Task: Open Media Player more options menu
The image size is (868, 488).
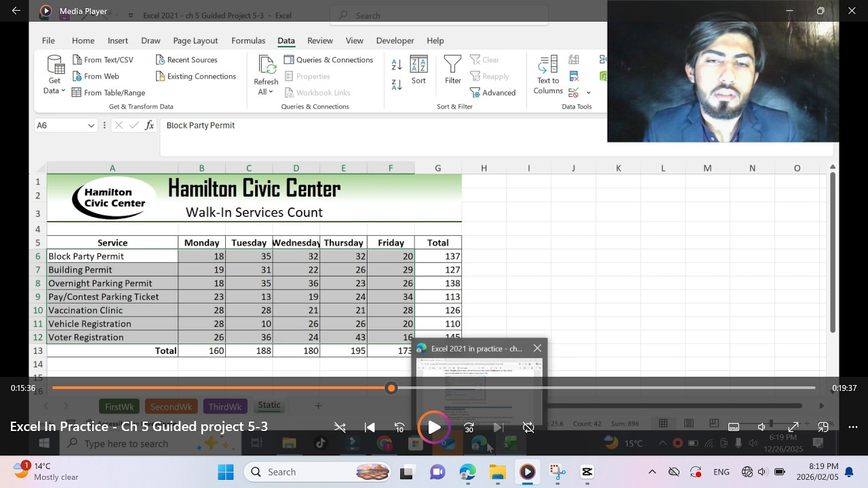Action: [853, 427]
